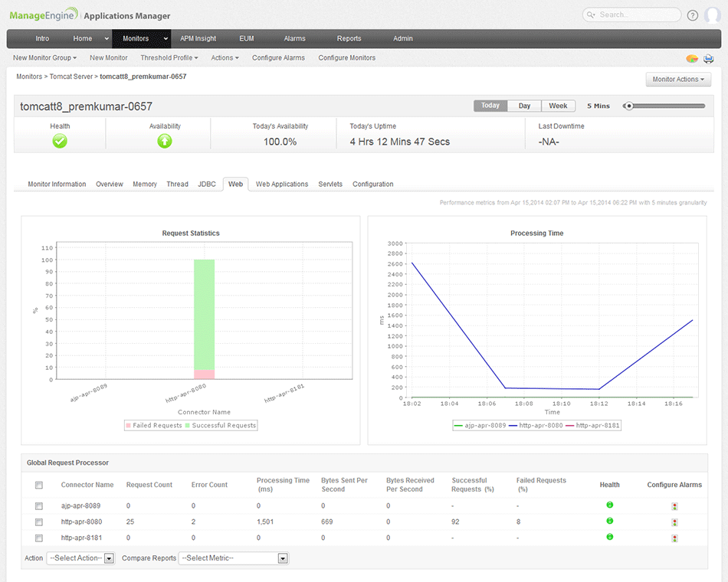Click the Configure Monitors link
728x582 pixels.
347,58
